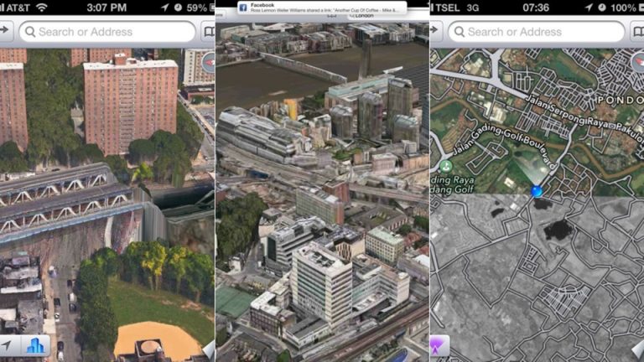Open bookmarks book icon on the TSEL screen
Screen dimensions: 644x362
[x=637, y=32]
